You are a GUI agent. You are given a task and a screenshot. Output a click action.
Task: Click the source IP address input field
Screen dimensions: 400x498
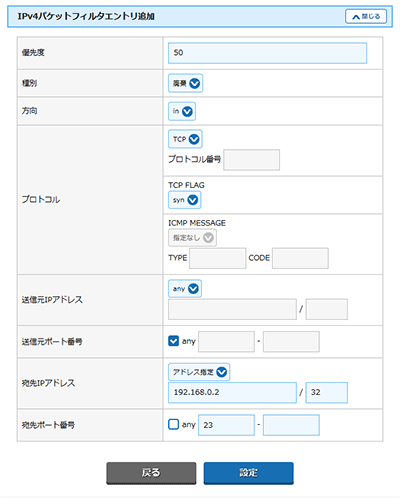coord(232,309)
